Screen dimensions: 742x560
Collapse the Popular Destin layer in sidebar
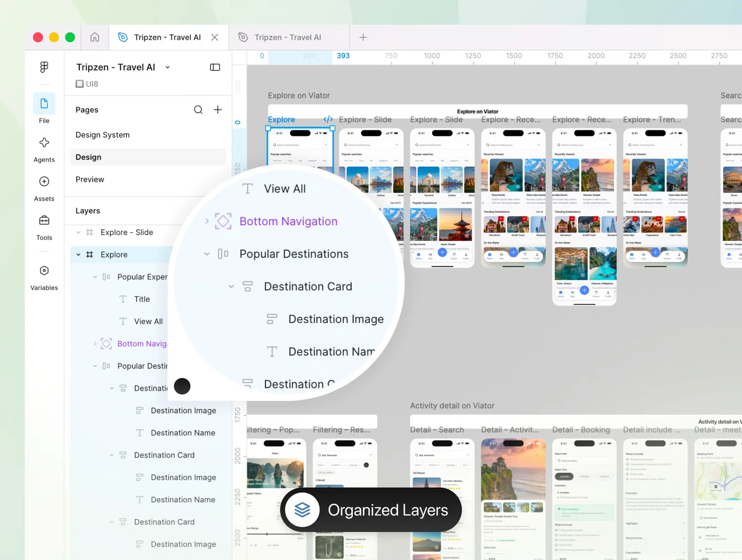pos(95,366)
